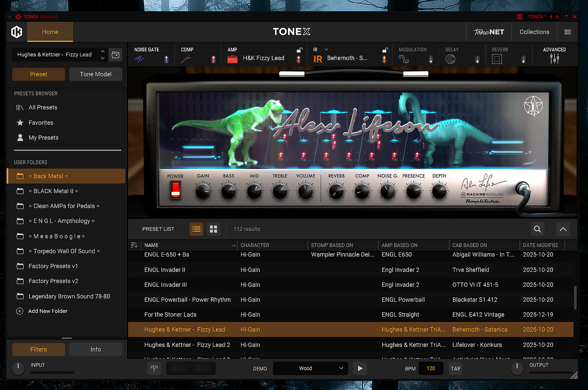This screenshot has width=588, height=390.
Task: Open the Wood demo dropdown
Action: pyautogui.click(x=311, y=368)
